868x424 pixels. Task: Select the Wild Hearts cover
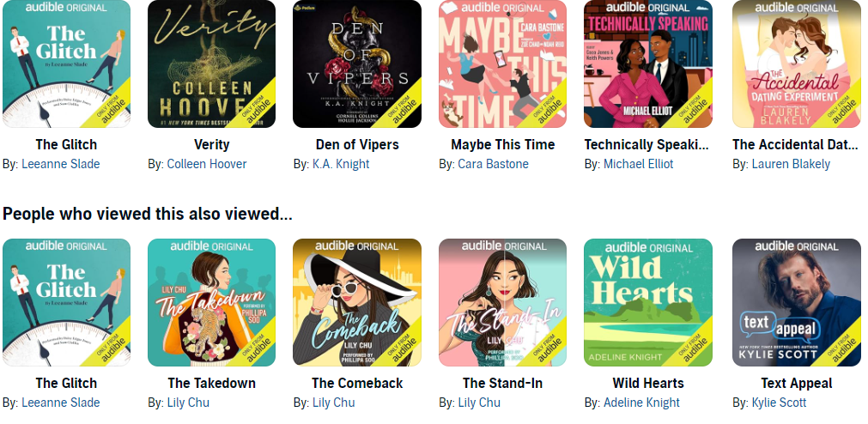pyautogui.click(x=648, y=302)
